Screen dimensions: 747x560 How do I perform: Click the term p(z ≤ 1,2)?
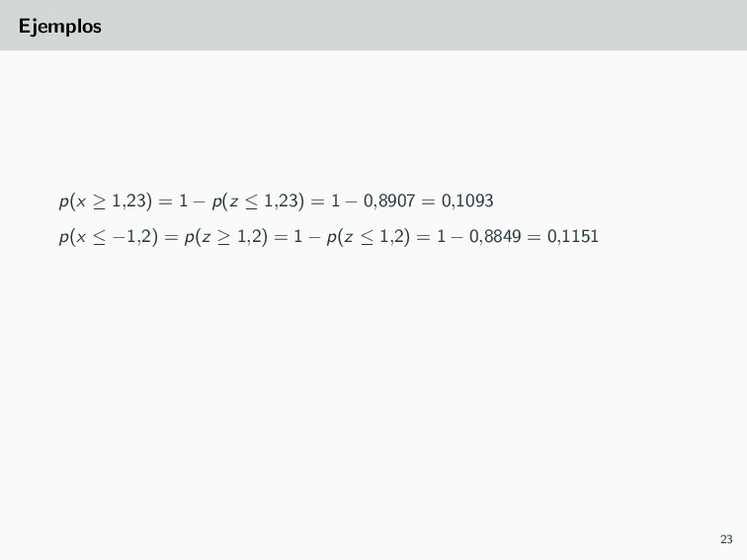pos(369,236)
